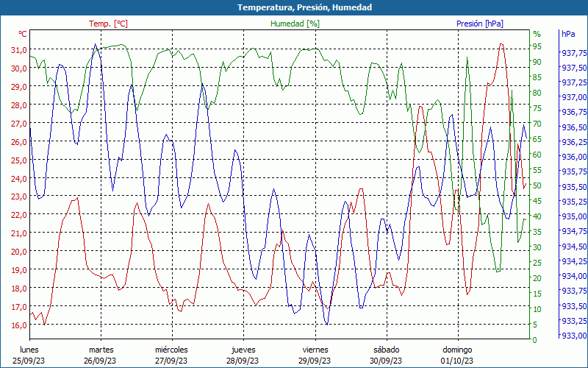Click the 30,0 temperature axis value
Screen dimensions: 588x368
pos(20,68)
